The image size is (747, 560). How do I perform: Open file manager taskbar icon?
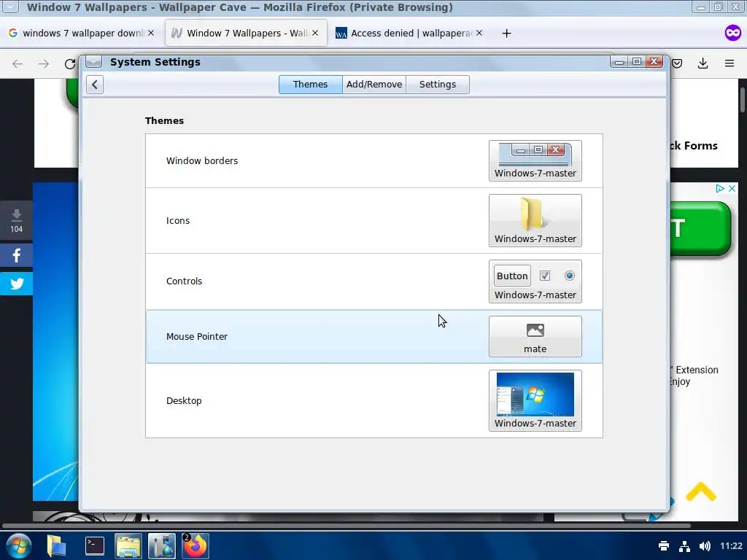tap(128, 545)
